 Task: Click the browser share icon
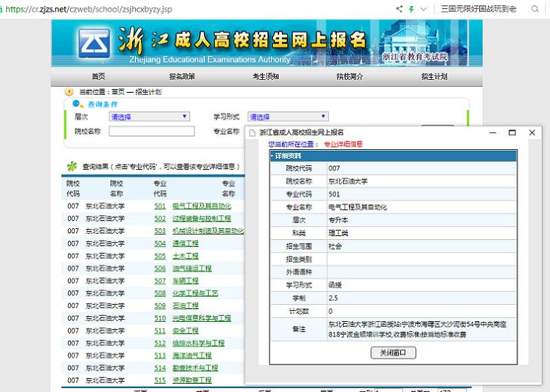[399, 9]
